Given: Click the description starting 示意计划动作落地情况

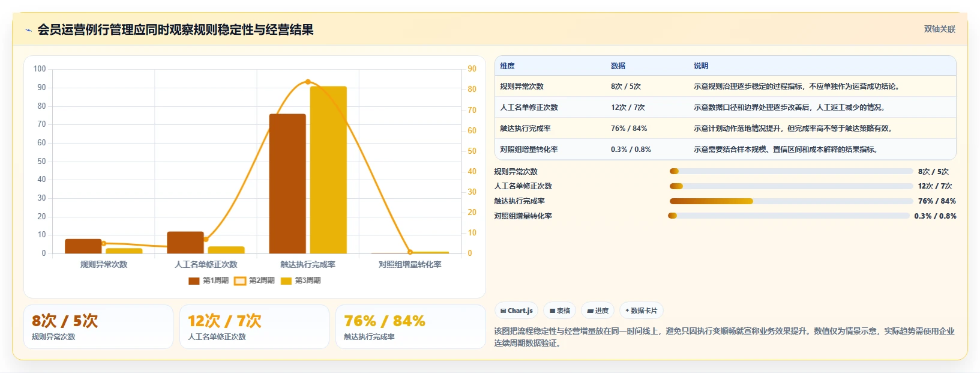Looking at the screenshot, I should 793,129.
